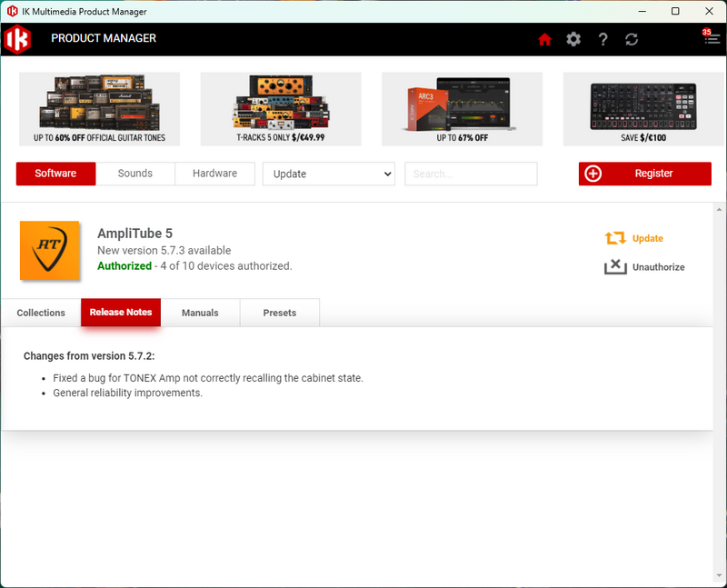727x588 pixels.
Task: Open the Collections tab
Action: [x=41, y=313]
